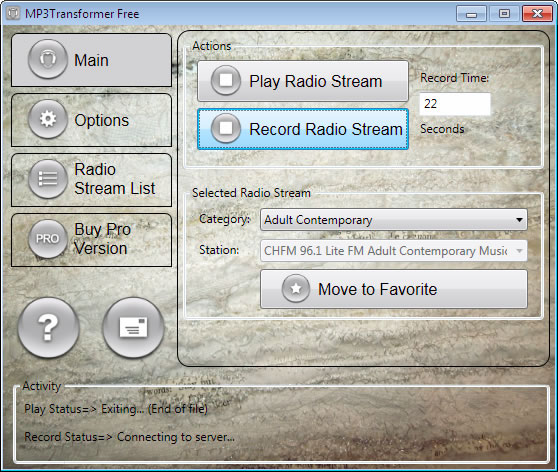Expand the Category dropdown arrow

519,220
